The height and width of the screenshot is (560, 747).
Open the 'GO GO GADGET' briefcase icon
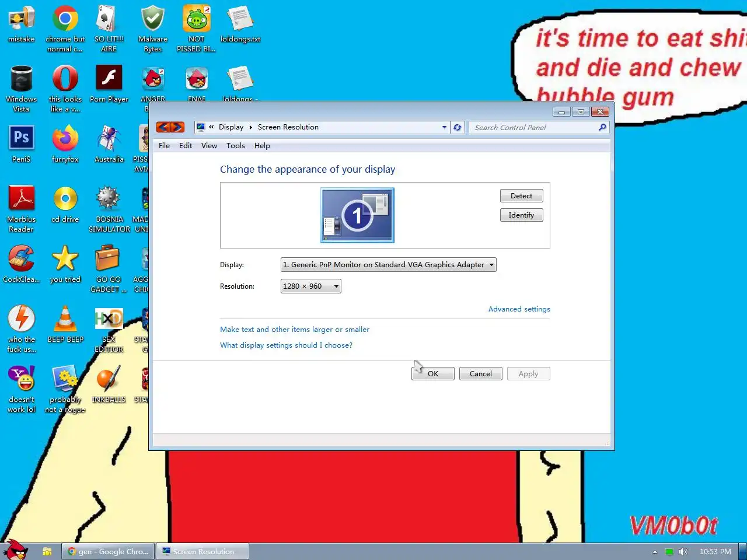109,268
